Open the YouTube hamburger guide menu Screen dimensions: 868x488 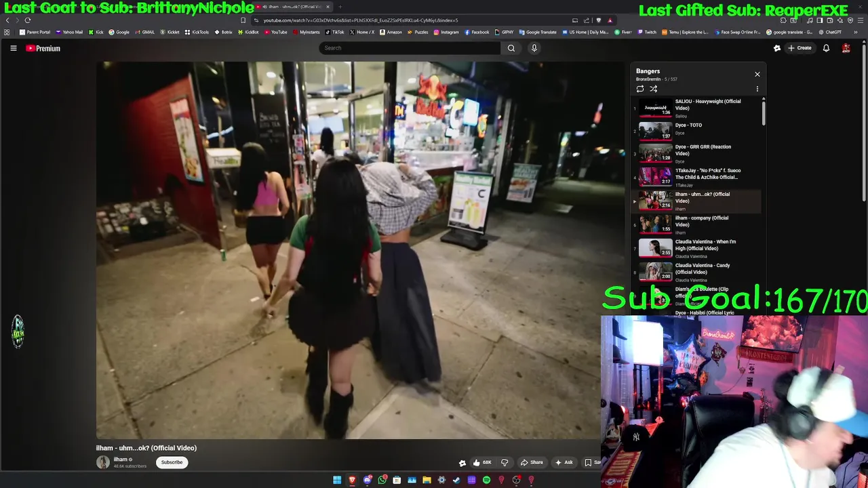point(13,48)
